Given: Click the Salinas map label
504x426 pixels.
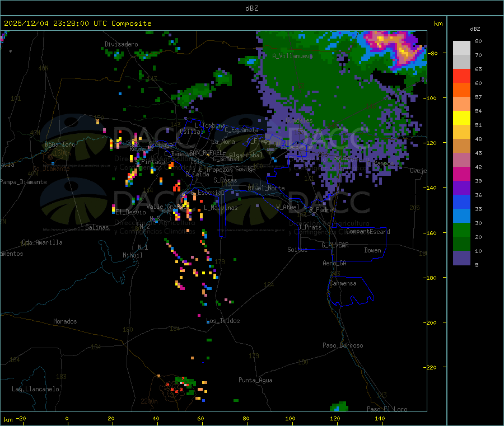Looking at the screenshot, I should point(97,227).
